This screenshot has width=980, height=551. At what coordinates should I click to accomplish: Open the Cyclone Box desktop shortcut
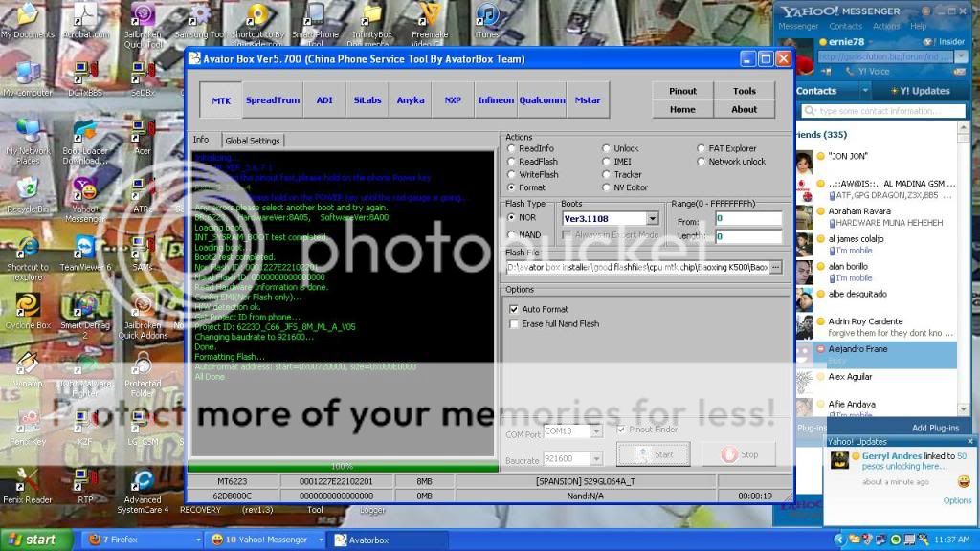point(28,306)
